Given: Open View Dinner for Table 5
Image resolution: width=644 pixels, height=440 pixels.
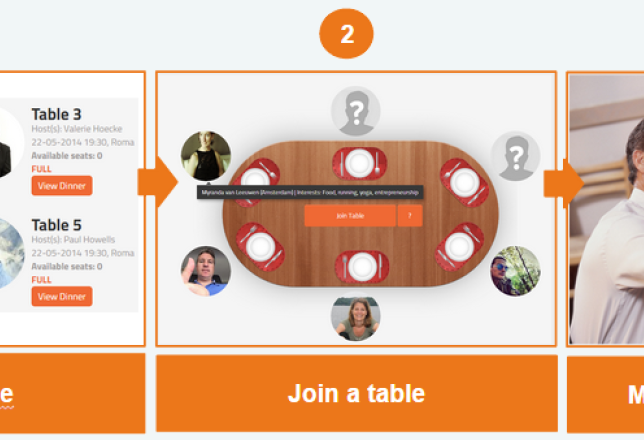Looking at the screenshot, I should coord(62,296).
